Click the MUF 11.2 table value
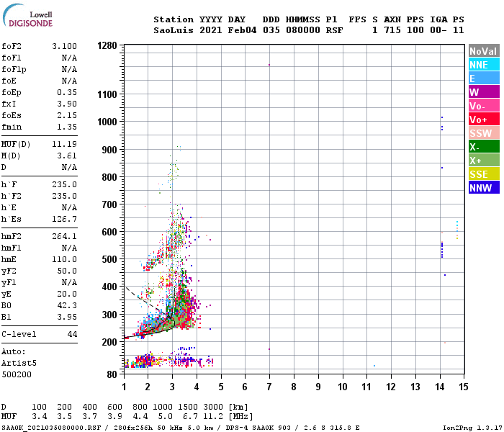This screenshot has width=504, height=432. point(213,417)
